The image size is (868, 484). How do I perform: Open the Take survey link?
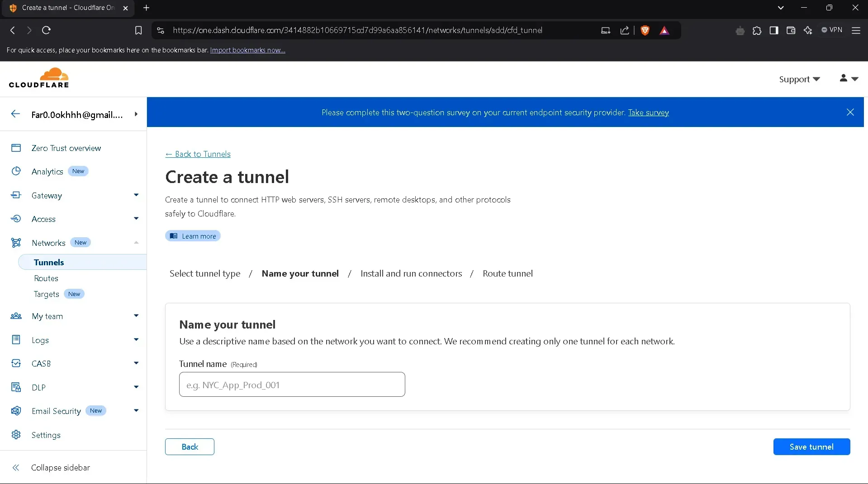(649, 113)
